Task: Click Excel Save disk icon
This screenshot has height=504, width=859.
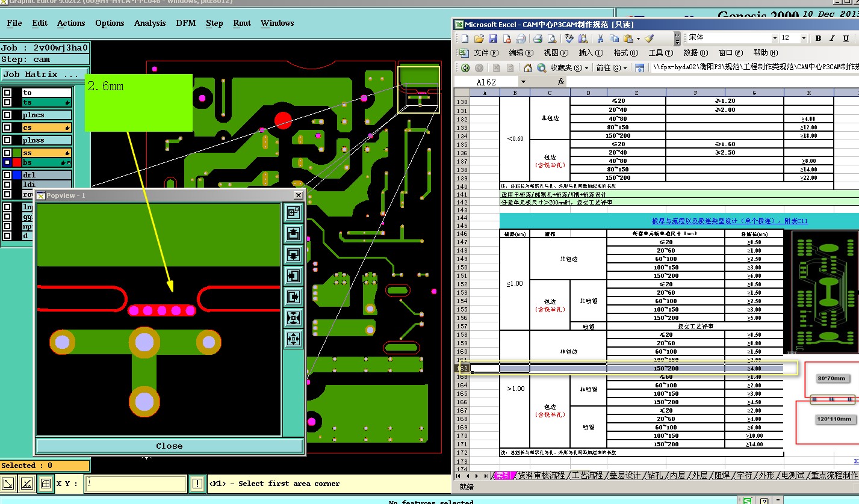Action: click(x=493, y=38)
